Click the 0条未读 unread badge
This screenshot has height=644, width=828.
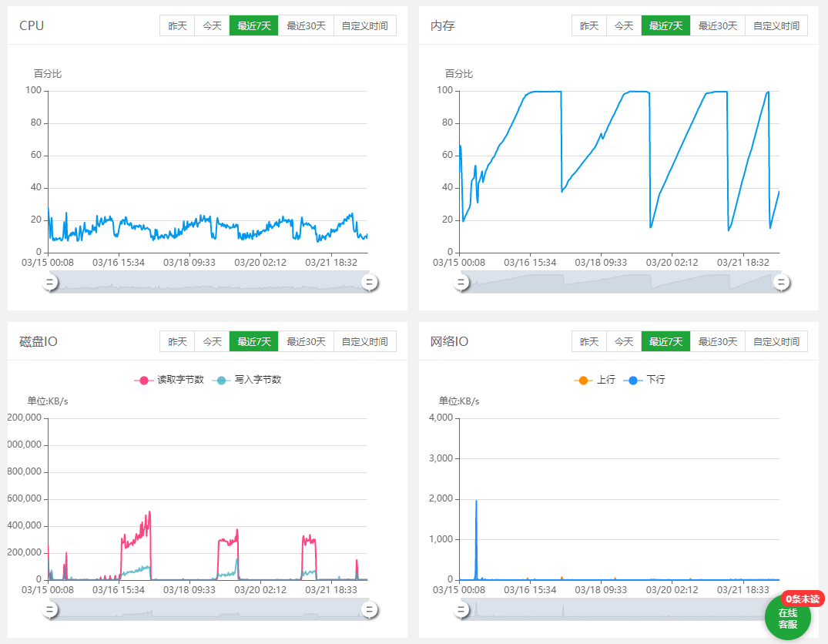pyautogui.click(x=803, y=599)
